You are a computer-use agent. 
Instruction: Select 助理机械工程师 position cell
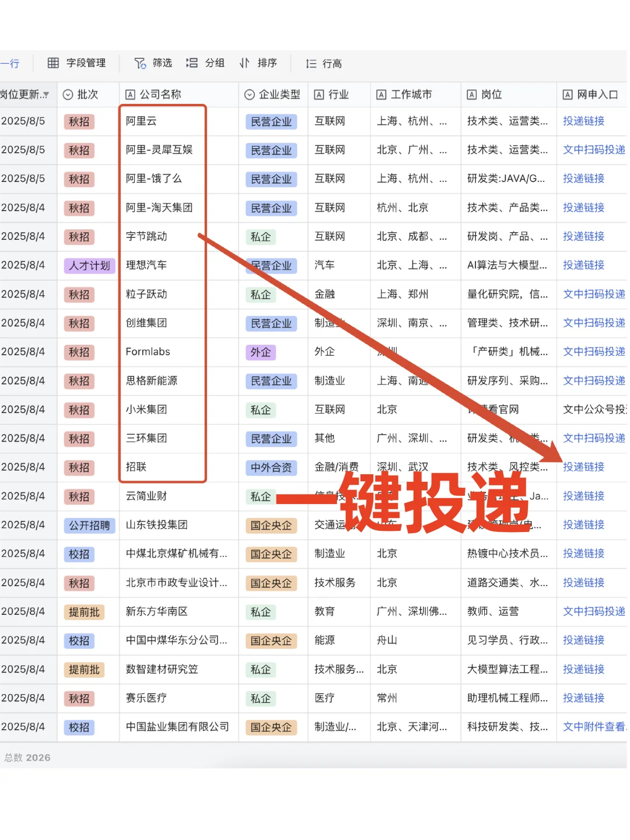[x=509, y=698]
